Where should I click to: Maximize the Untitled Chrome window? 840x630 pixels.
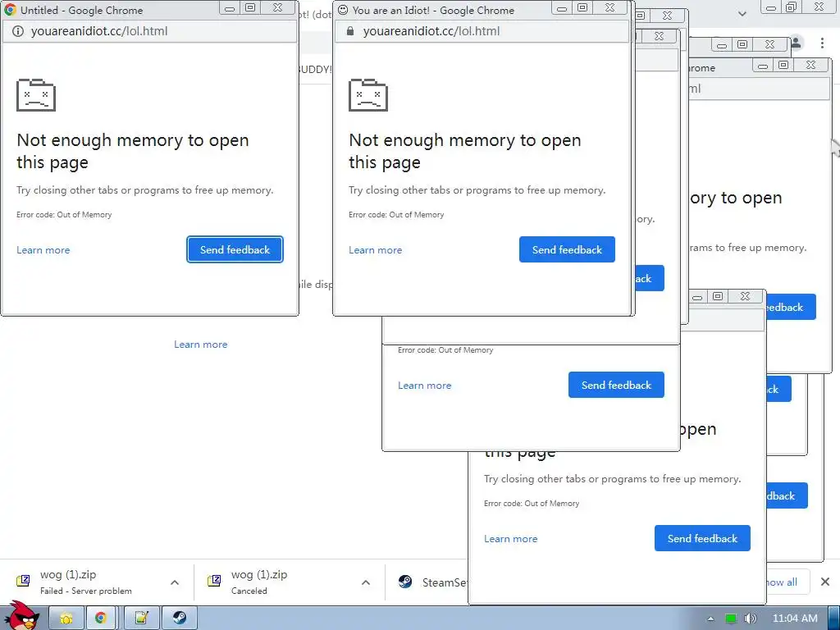(x=250, y=7)
